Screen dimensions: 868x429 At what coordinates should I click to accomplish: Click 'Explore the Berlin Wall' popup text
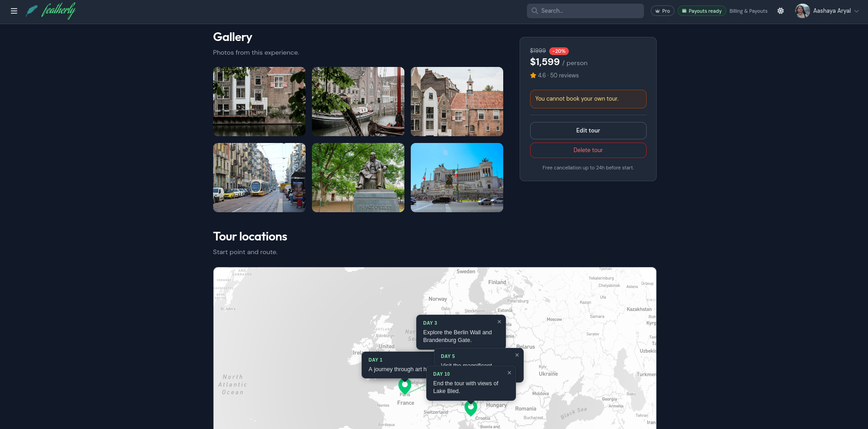click(x=457, y=336)
